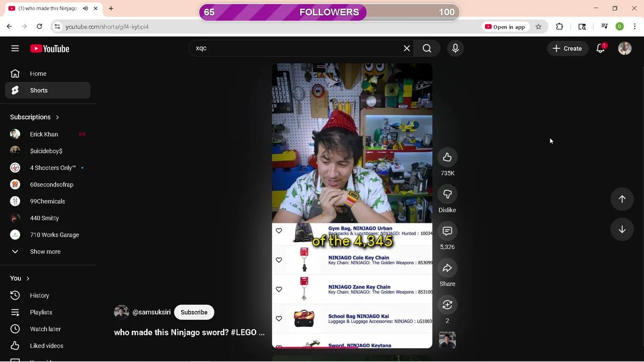Go to Home in the sidebar
Screen dimensions: 644x362
48,73
